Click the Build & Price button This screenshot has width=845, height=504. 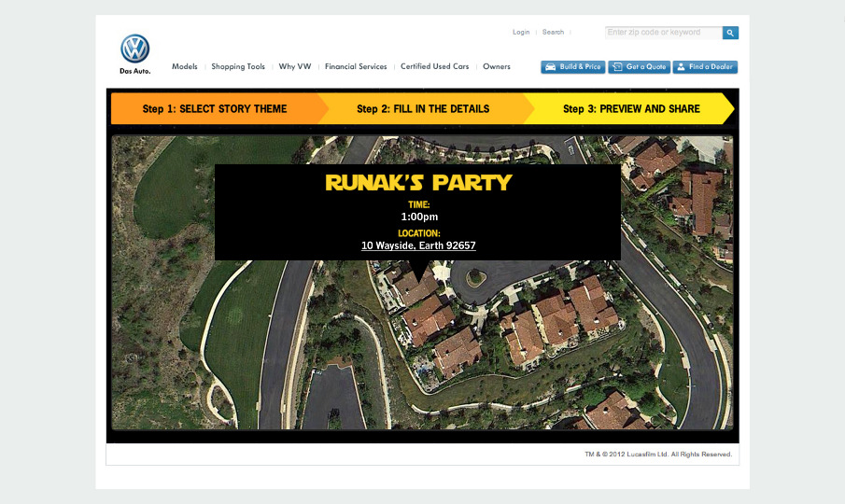coord(573,67)
